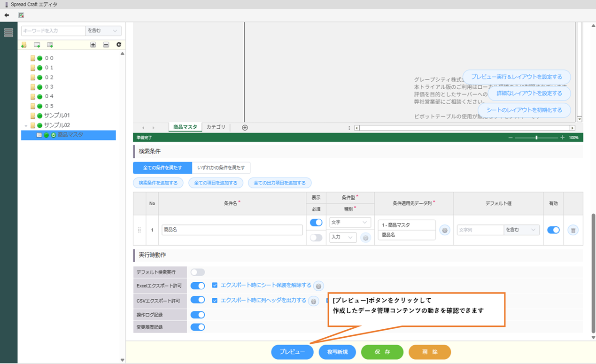Switch to the カテゴリ sheet tab
596x364 pixels.
point(216,127)
